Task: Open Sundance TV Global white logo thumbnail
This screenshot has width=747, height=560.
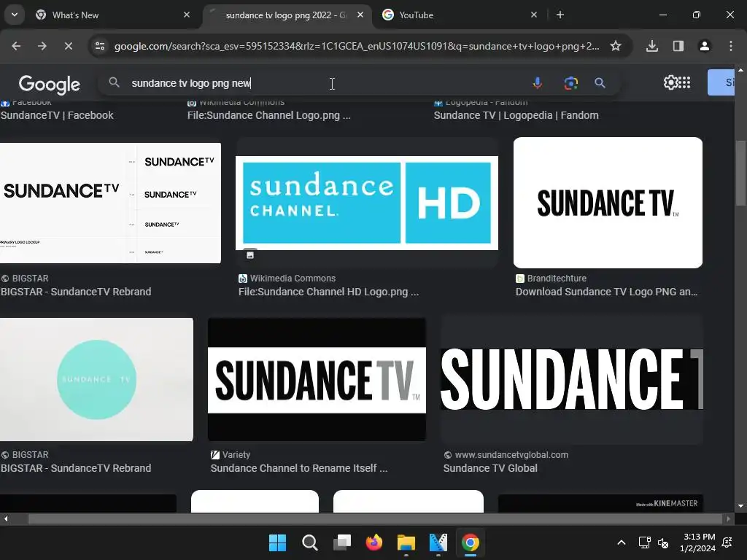Action: coord(572,379)
